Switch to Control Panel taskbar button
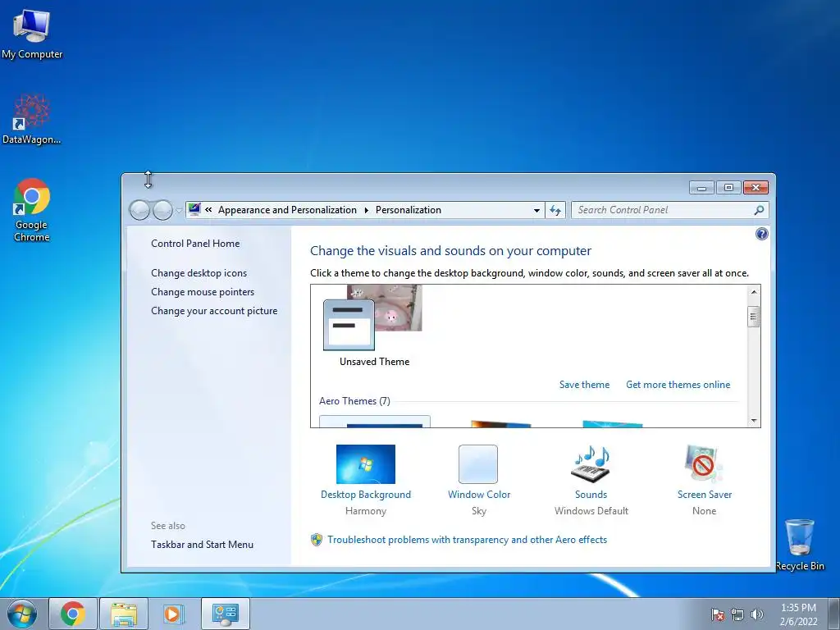 pos(225,614)
